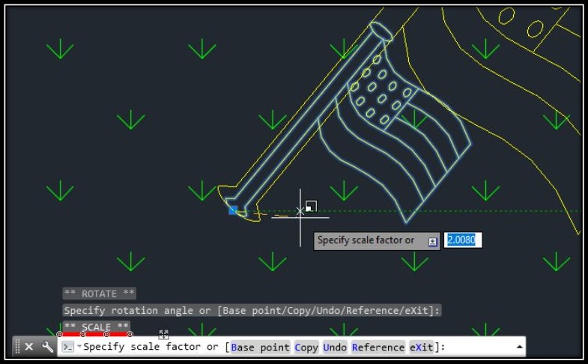The width and height of the screenshot is (588, 364).
Task: Grab the command line drag handle
Action: 17,347
